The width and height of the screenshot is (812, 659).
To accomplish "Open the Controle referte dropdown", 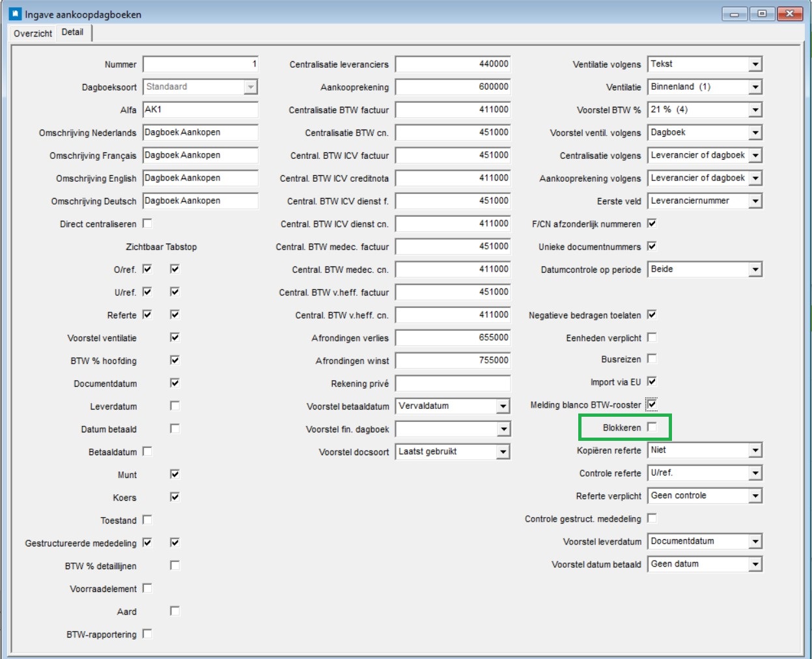I will click(755, 473).
